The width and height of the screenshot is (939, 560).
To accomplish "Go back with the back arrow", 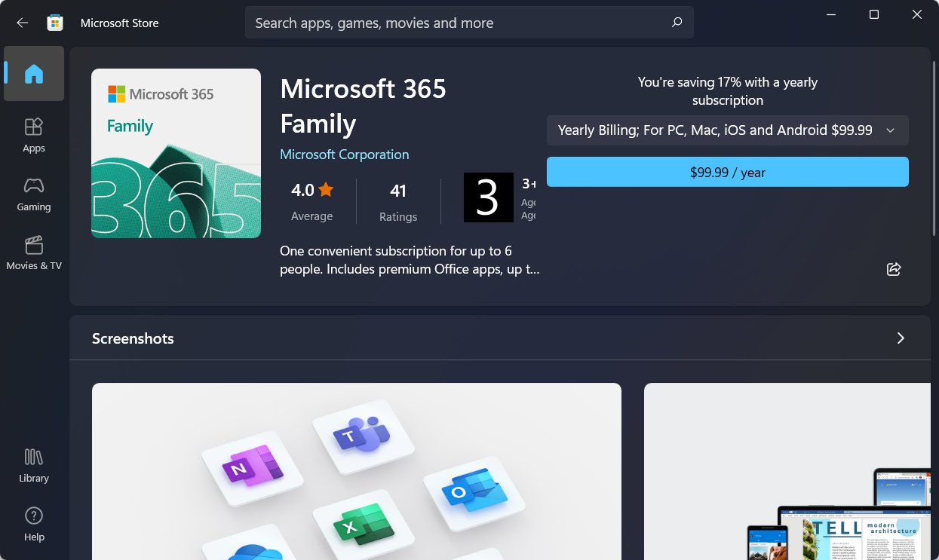I will pyautogui.click(x=23, y=23).
